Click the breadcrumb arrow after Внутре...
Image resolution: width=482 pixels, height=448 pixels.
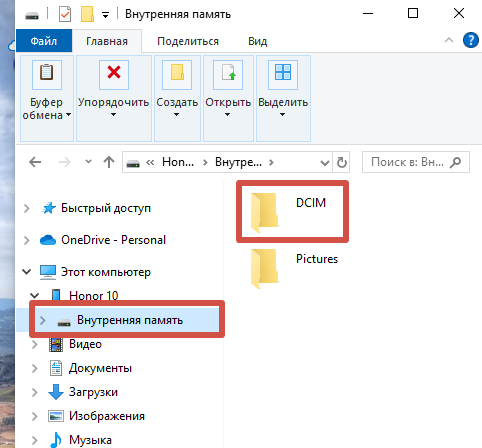coord(271,162)
